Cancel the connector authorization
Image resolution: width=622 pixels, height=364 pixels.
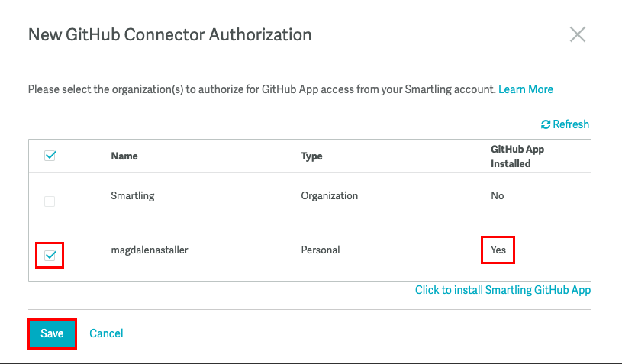[106, 333]
